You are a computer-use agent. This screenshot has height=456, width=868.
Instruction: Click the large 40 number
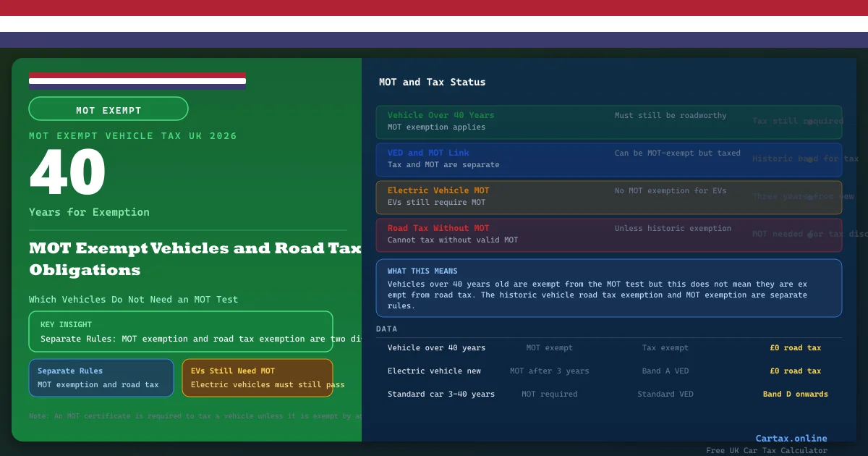68,174
